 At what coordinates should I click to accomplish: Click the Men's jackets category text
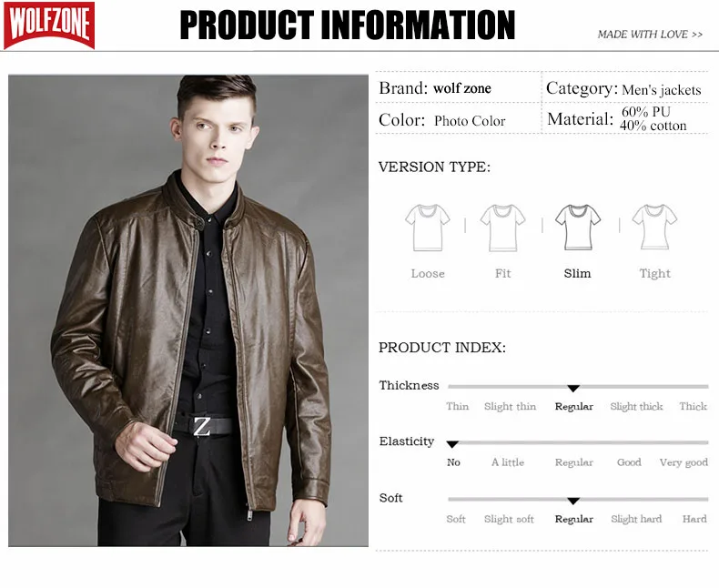click(x=662, y=89)
